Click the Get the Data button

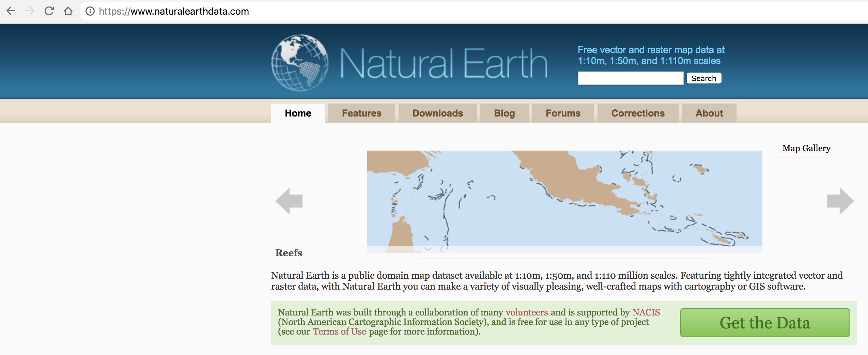coord(765,323)
